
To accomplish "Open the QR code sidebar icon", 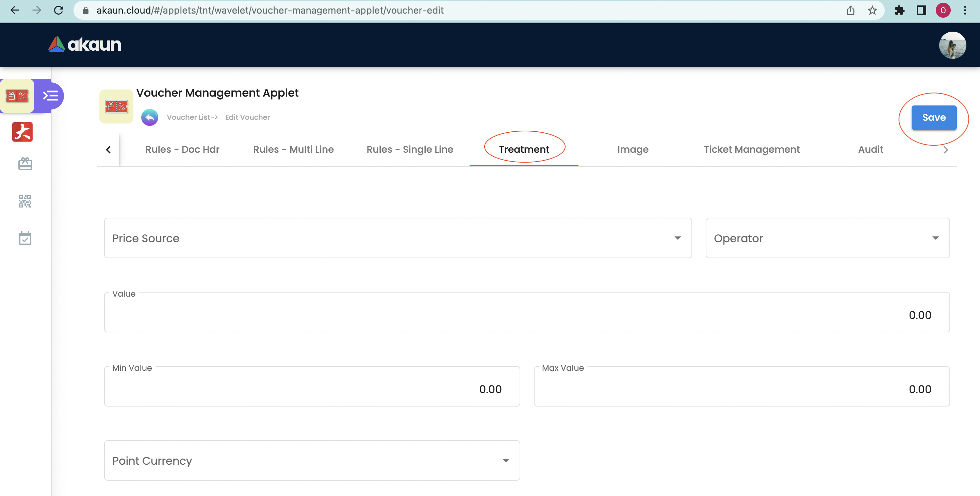I will click(x=25, y=201).
